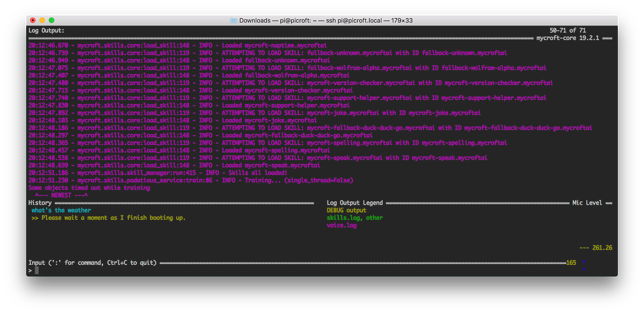Click the 'DEBUG output' legend entry
The image size is (644, 314).
pyautogui.click(x=346, y=210)
